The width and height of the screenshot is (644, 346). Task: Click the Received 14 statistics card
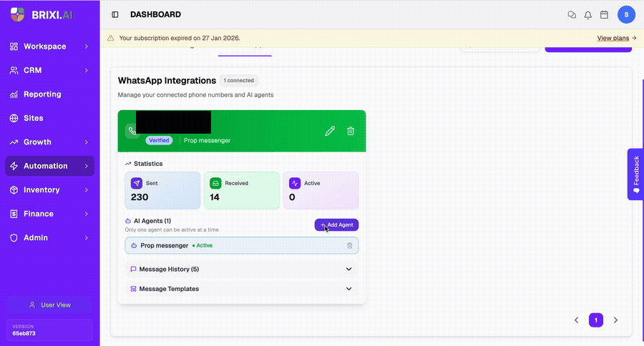[x=242, y=190]
